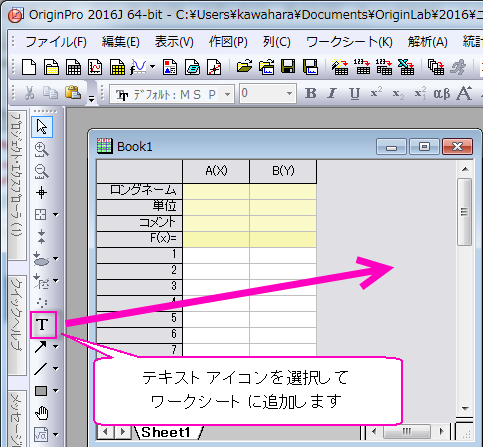Select the Arrow drawing tool
The height and width of the screenshot is (447, 483).
click(41, 347)
